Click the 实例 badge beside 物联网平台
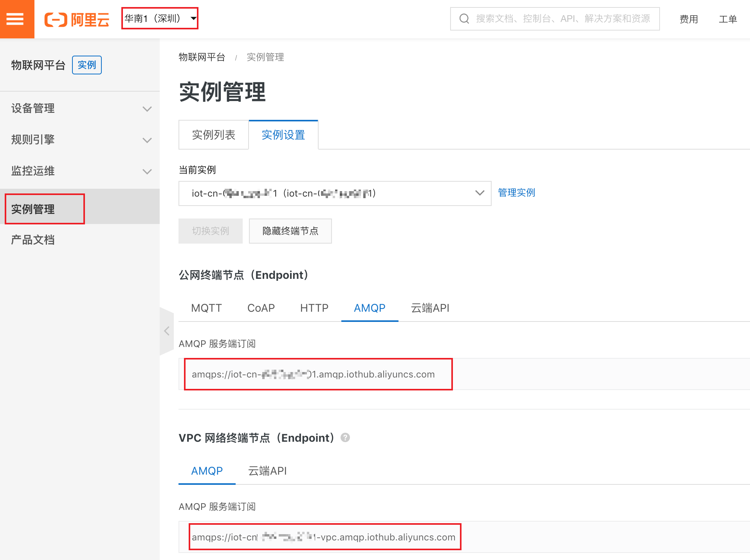750x560 pixels. pos(87,65)
